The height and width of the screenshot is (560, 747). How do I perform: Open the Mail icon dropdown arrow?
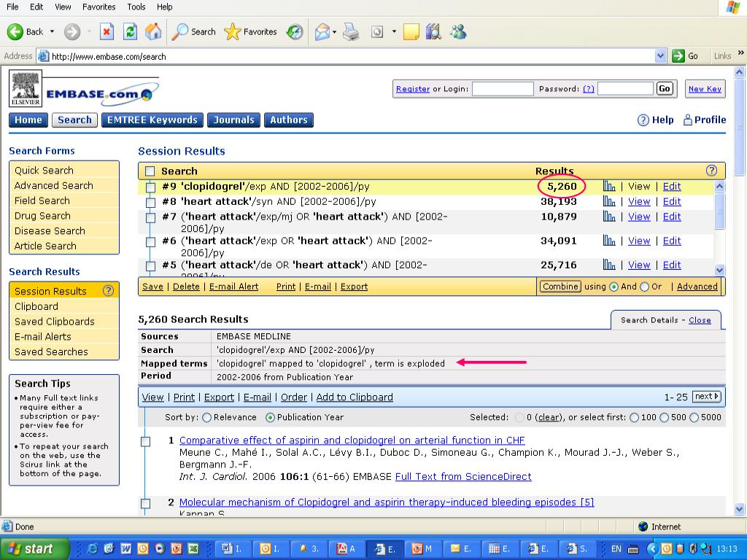pos(334,32)
